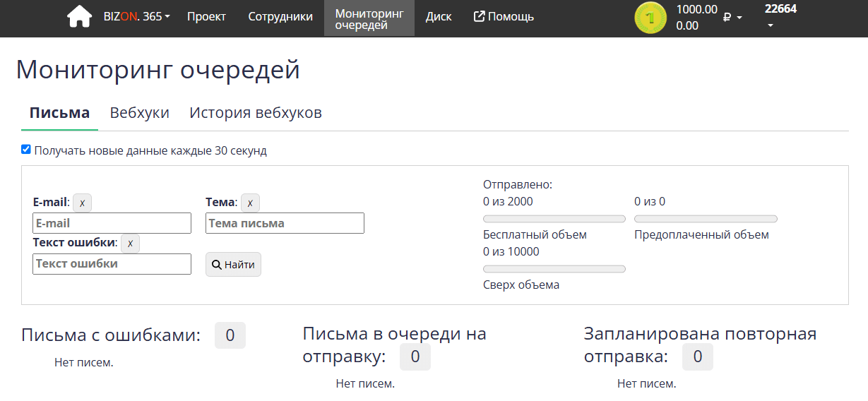This screenshot has height=401, width=868.
Task: Open Диск from the top menu
Action: (x=439, y=17)
